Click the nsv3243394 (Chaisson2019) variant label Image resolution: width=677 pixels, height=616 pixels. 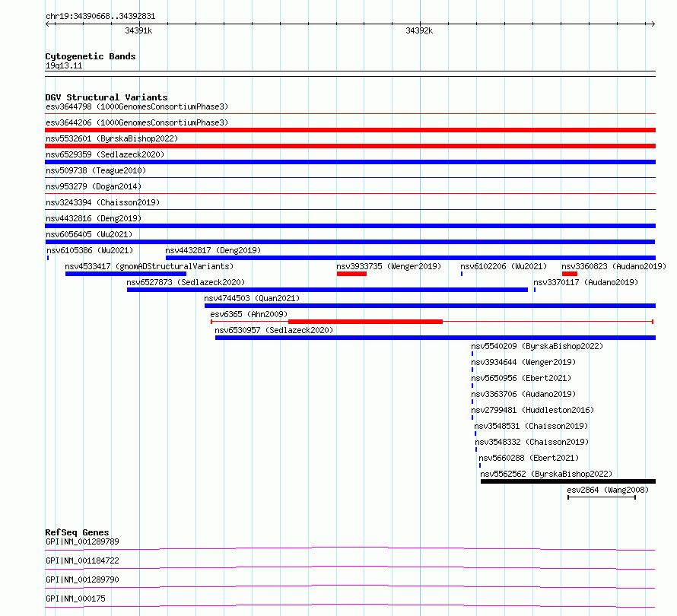tap(103, 202)
